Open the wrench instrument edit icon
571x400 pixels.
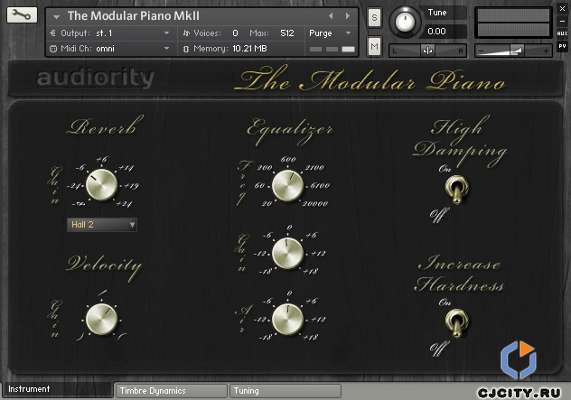click(x=22, y=15)
